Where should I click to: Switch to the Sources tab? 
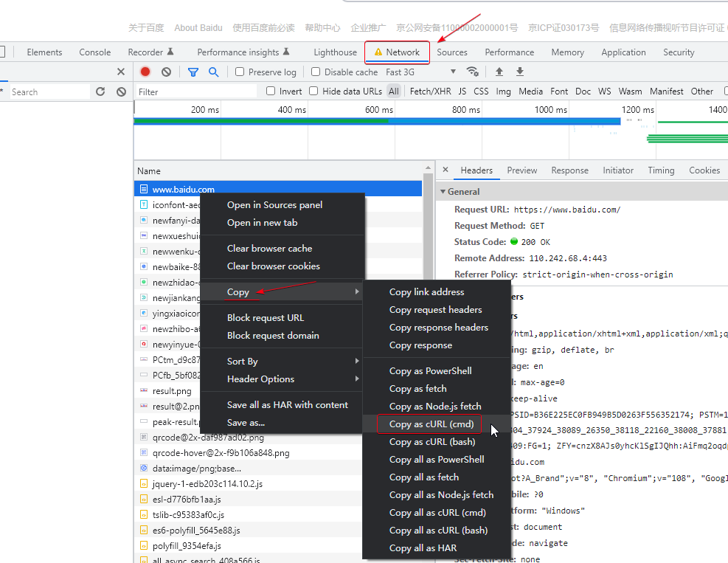click(x=451, y=52)
